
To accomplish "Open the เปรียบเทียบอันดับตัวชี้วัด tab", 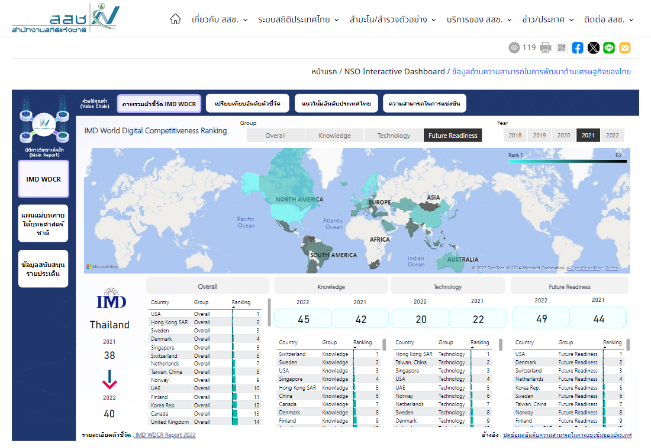I will [x=247, y=103].
